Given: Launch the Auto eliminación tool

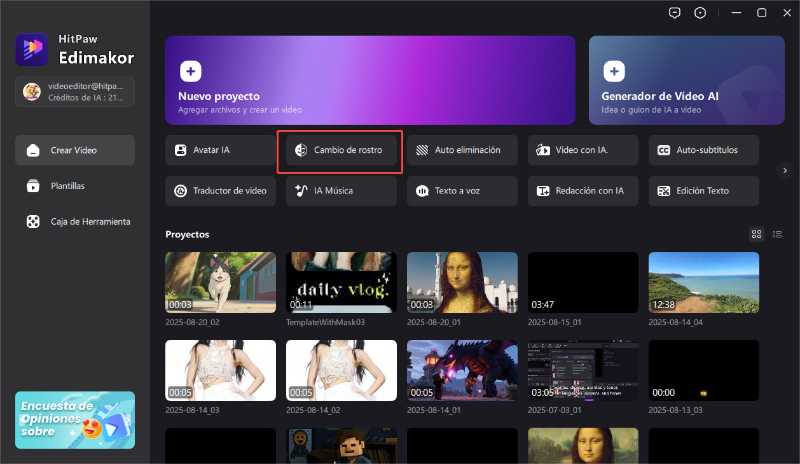Looking at the screenshot, I should click(462, 150).
